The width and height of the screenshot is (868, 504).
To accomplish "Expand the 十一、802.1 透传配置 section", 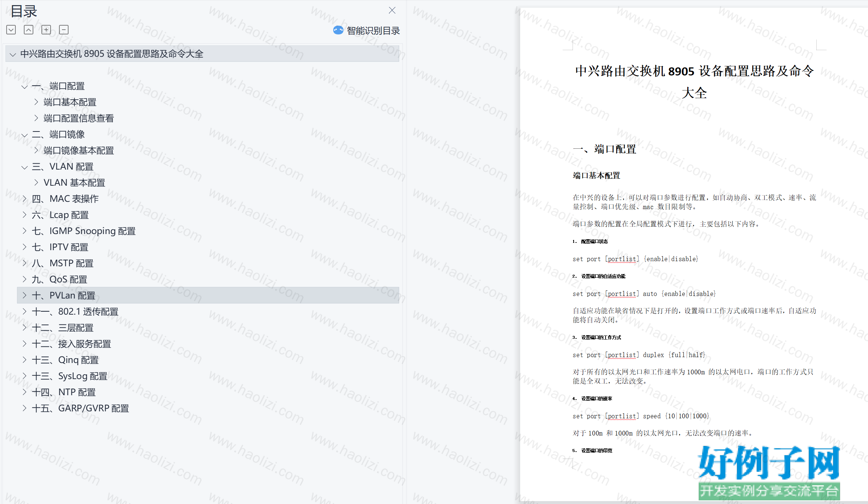I will [x=25, y=312].
